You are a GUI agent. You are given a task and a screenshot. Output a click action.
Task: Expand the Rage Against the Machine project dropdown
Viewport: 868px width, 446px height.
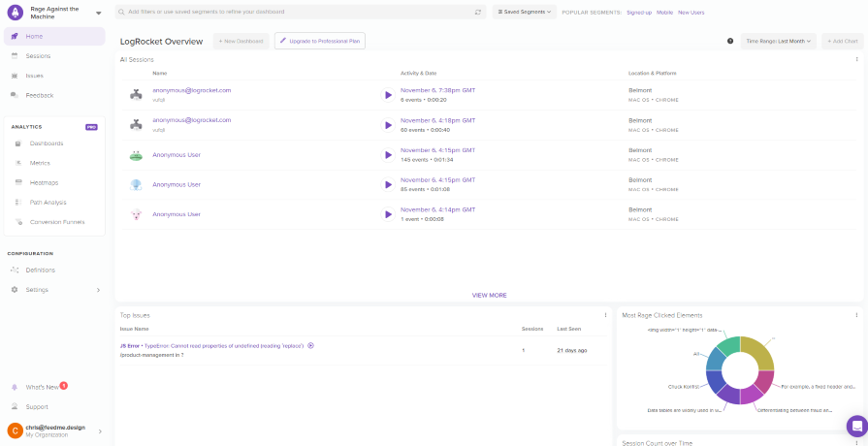[98, 13]
